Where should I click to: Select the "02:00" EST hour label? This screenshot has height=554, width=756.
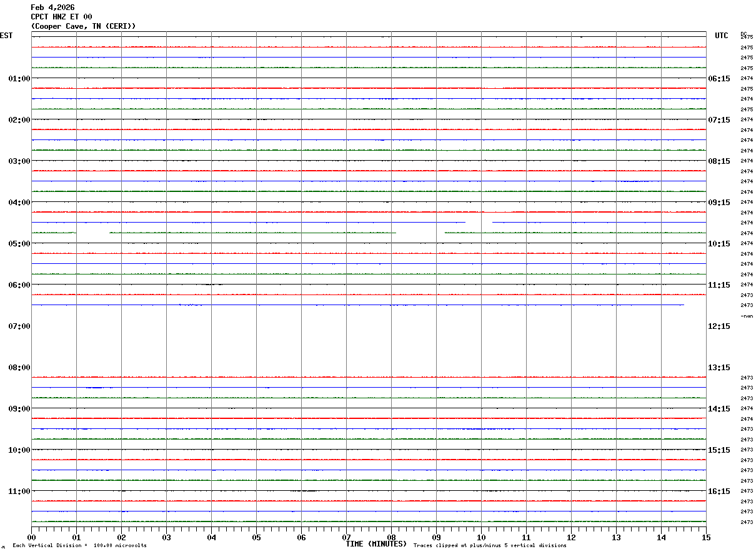point(19,120)
